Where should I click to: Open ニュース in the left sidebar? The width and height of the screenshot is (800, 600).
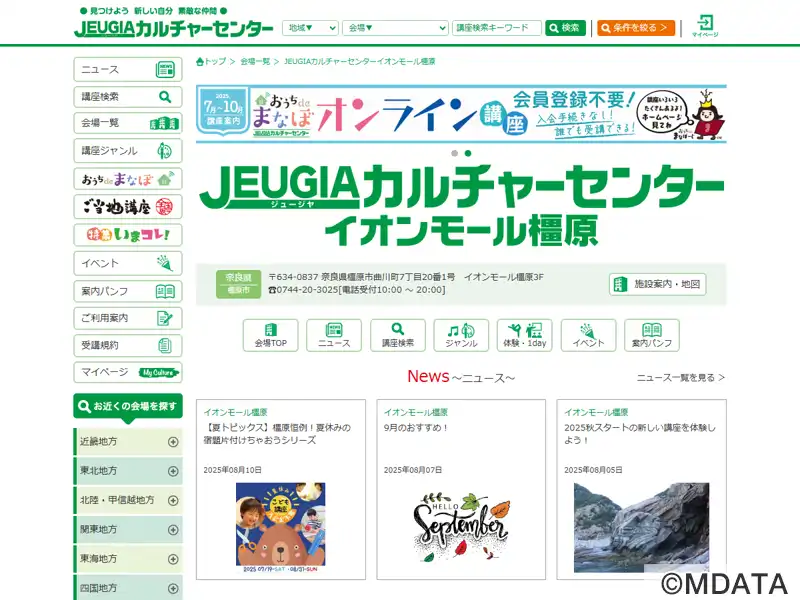click(128, 69)
